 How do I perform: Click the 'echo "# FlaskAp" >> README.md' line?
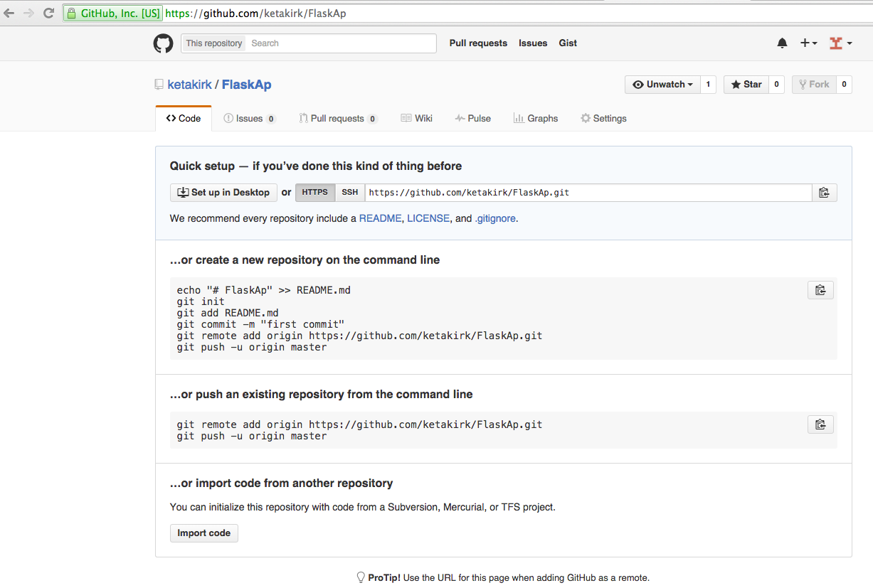coord(264,290)
